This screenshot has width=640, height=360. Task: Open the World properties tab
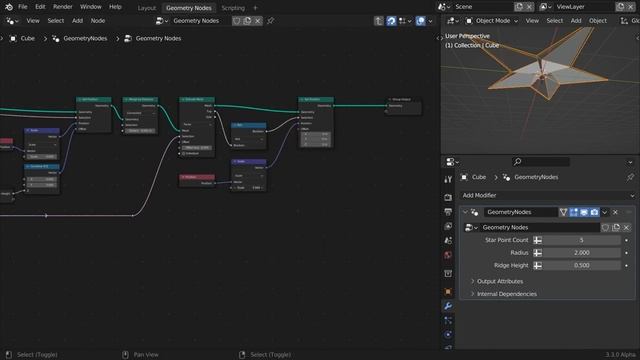point(448,255)
